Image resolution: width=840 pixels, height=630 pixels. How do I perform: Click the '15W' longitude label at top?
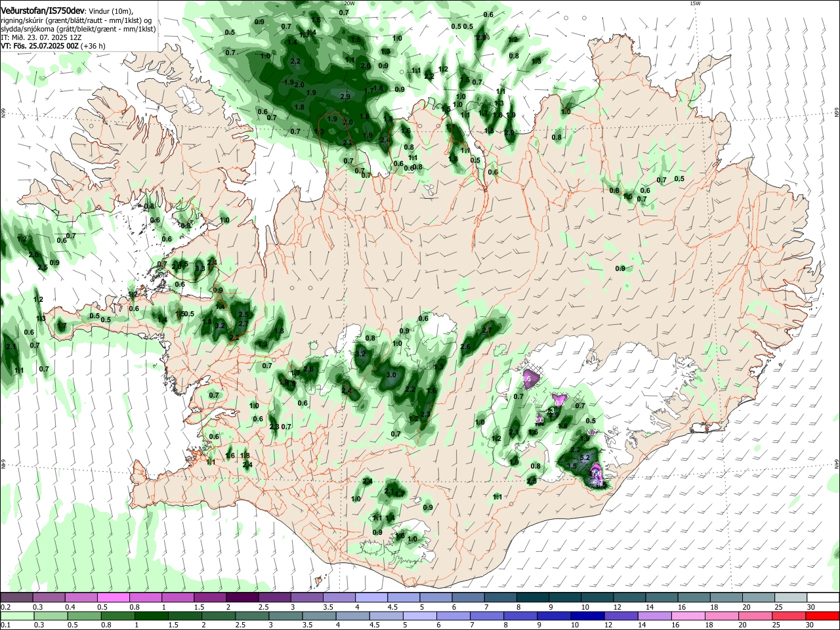coord(696,3)
